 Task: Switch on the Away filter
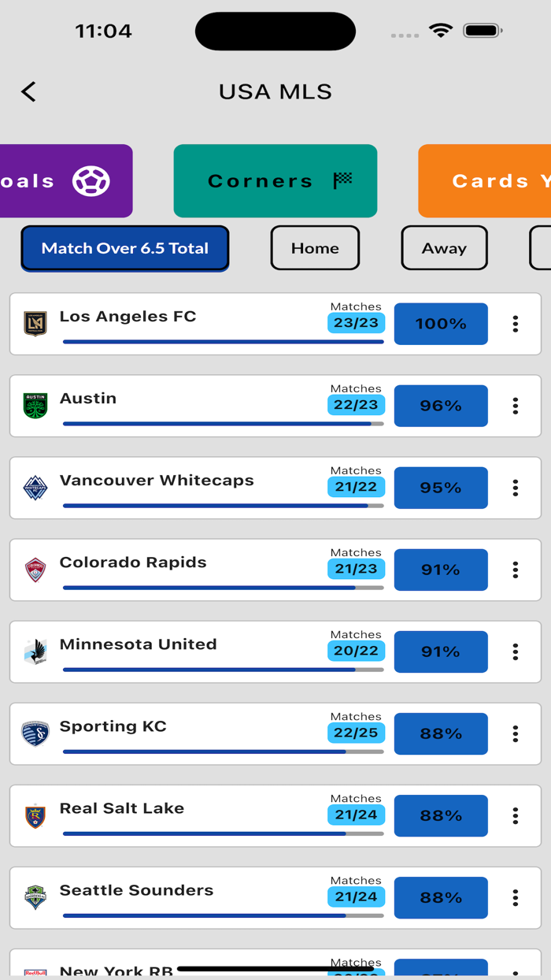point(444,247)
